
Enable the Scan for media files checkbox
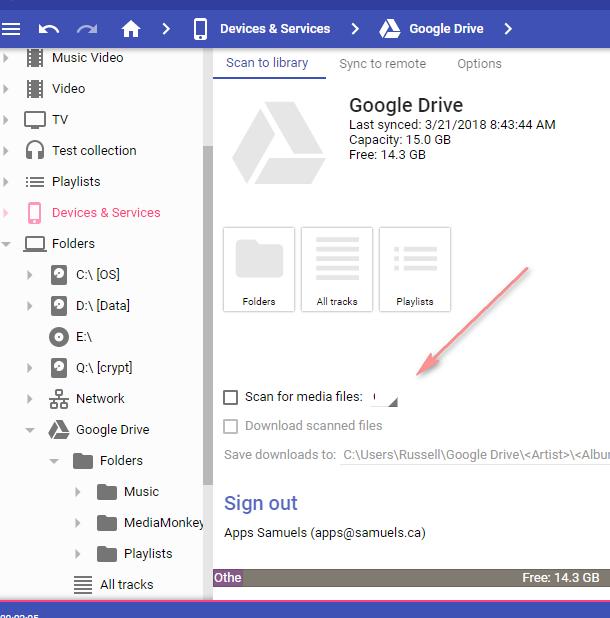click(x=231, y=398)
